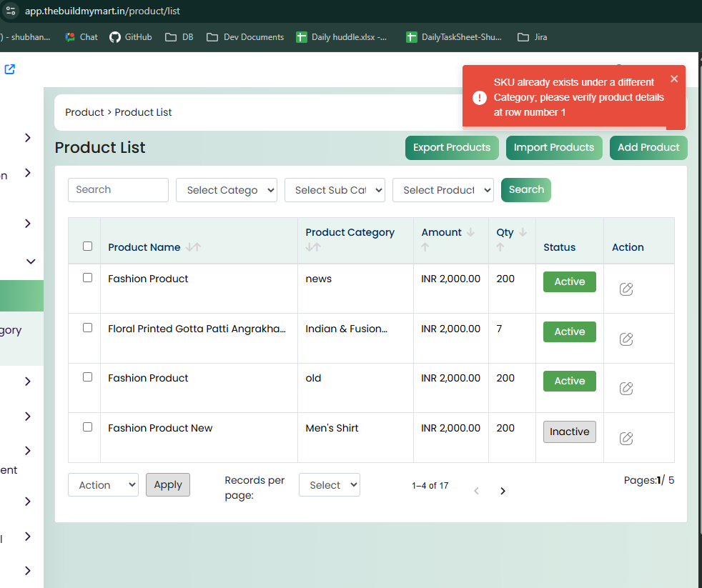This screenshot has height=588, width=702.
Task: Open the Select Product filter dropdown
Action: [443, 190]
